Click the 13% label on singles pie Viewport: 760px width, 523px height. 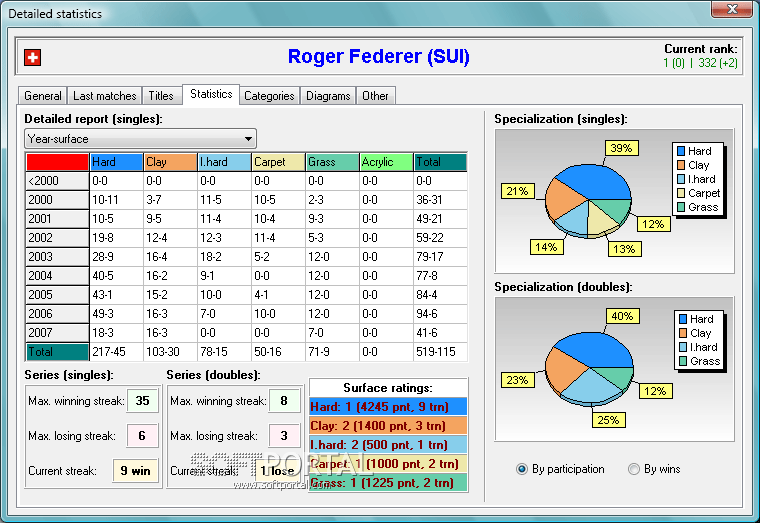pyautogui.click(x=624, y=249)
